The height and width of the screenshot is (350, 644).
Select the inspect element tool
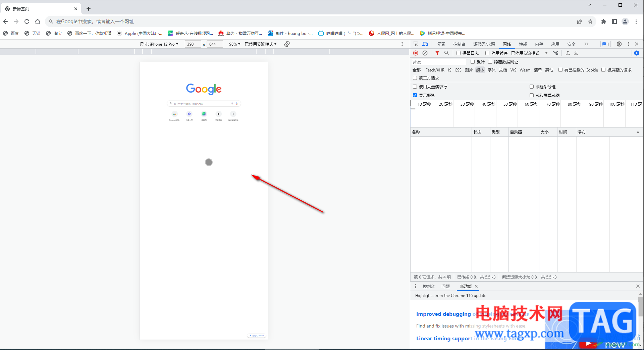pyautogui.click(x=416, y=44)
